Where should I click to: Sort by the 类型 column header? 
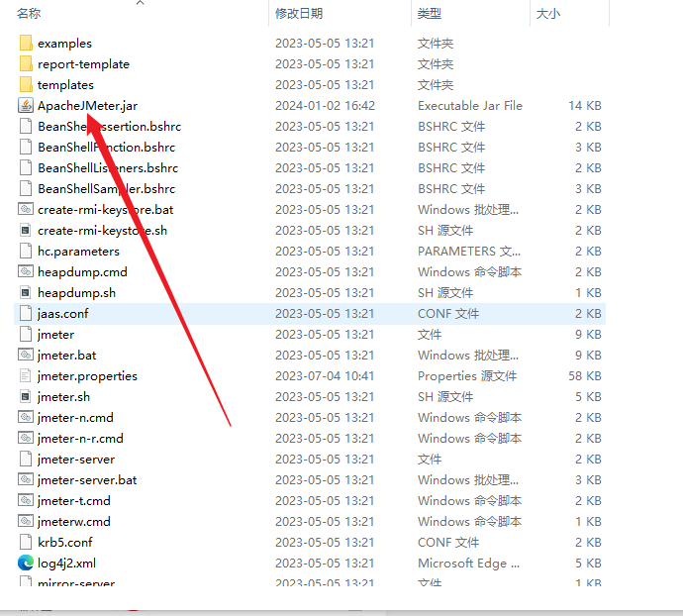pyautogui.click(x=430, y=14)
